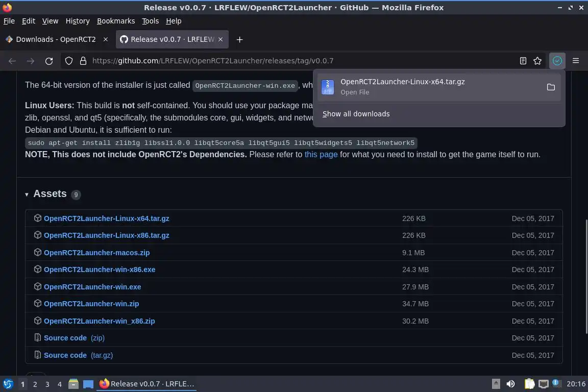Click package icon beside Linux-x64.tar.gz
This screenshot has width=588, height=392.
[37, 218]
